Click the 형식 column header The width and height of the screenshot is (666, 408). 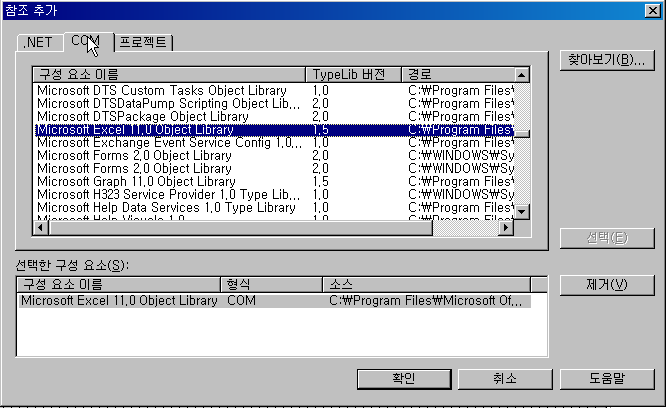coord(271,284)
